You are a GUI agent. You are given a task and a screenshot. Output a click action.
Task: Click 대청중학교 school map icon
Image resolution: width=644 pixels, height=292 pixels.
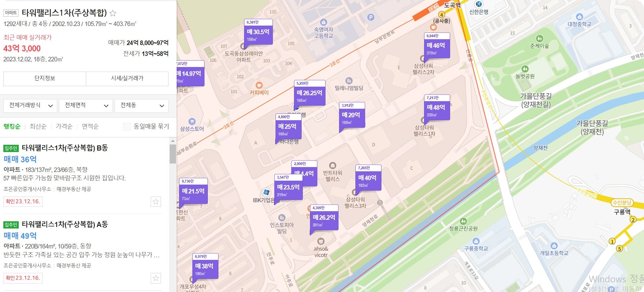click(579, 17)
